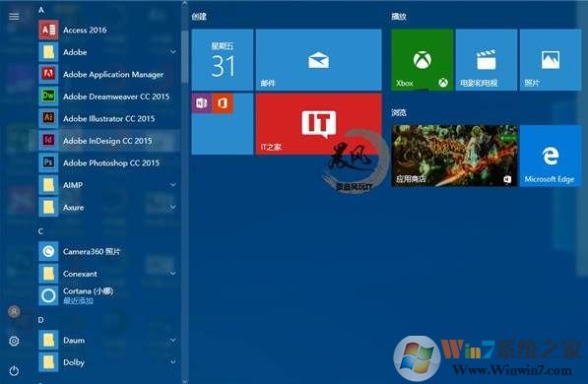
Task: Open the Axure folder icon
Action: point(48,207)
